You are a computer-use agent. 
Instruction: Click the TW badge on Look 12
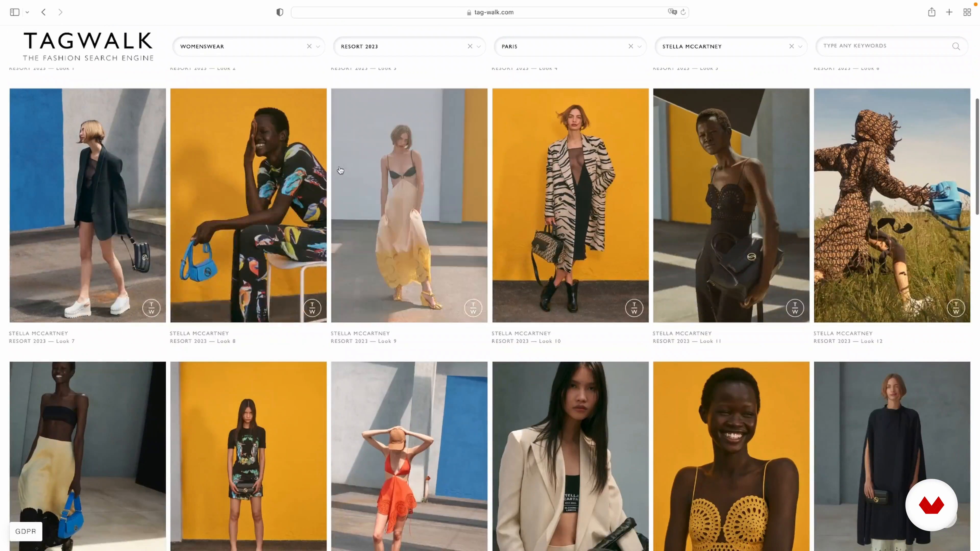(x=956, y=308)
